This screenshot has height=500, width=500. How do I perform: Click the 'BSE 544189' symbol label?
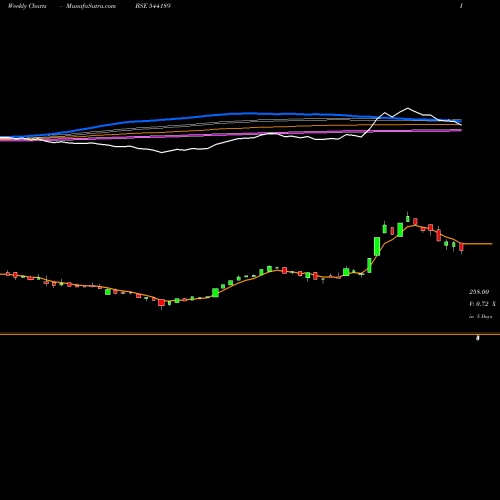(x=153, y=6)
